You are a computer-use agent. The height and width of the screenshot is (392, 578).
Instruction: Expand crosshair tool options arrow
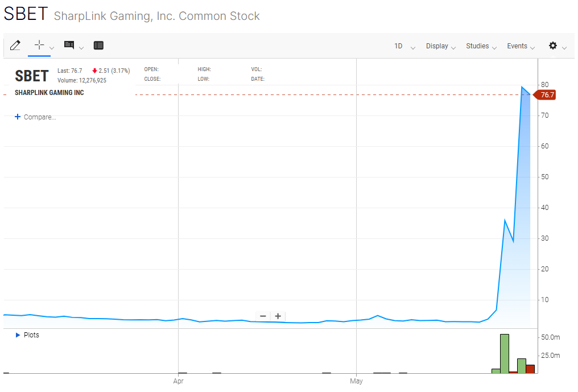click(52, 47)
